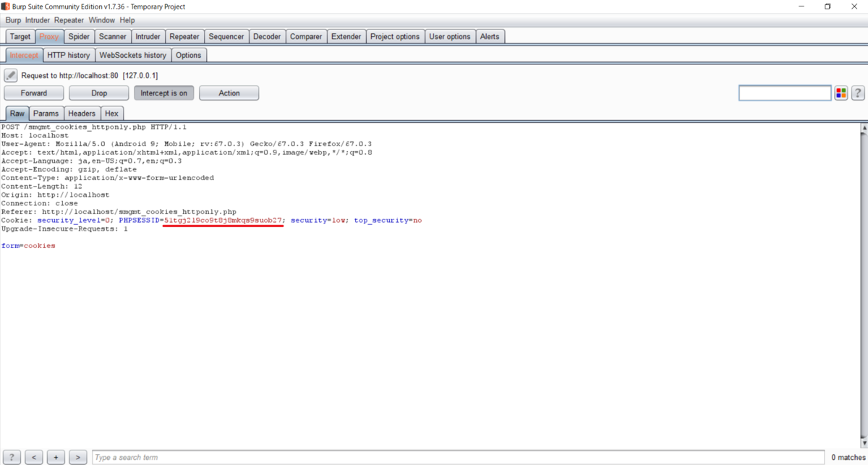Switch to the Decoder tab
Image resolution: width=868 pixels, height=465 pixels.
click(267, 36)
